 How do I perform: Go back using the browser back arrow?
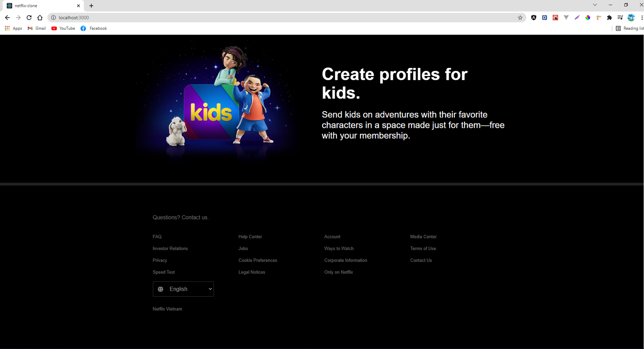coord(7,18)
